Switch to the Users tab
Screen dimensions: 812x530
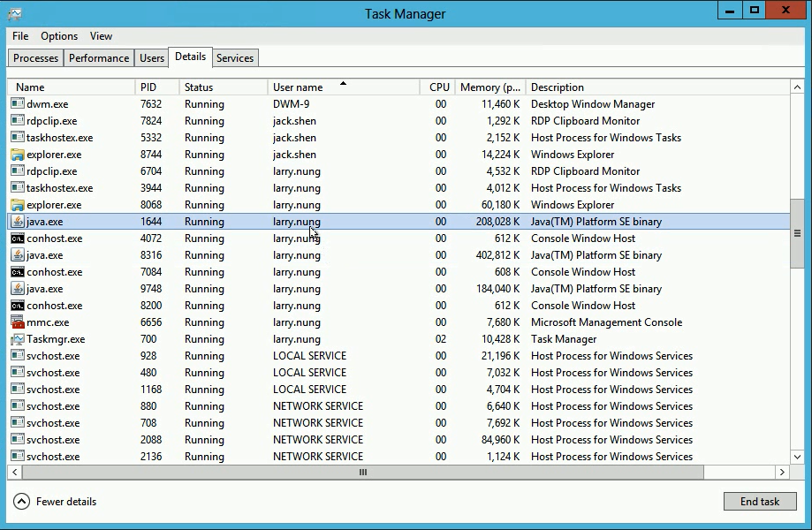[x=152, y=58]
